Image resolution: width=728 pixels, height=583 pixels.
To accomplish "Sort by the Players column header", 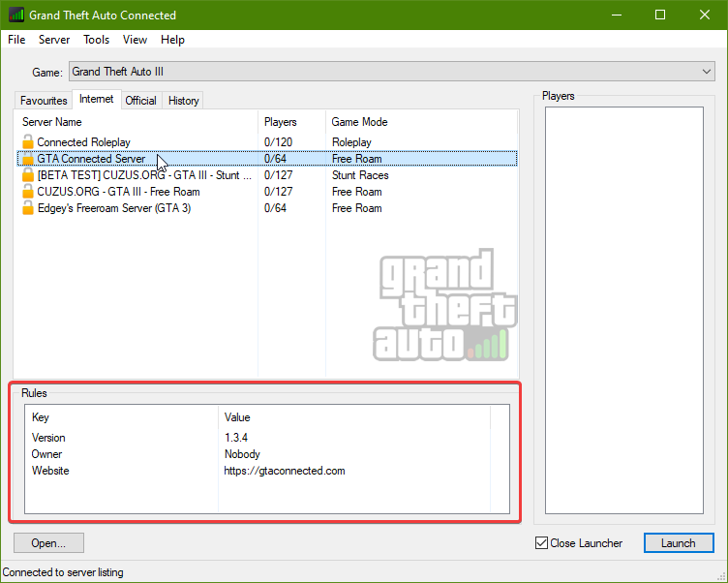I will (292, 122).
